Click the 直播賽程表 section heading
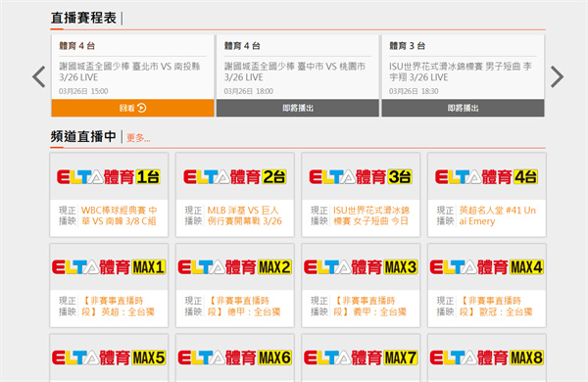The height and width of the screenshot is (382, 588). tap(83, 18)
